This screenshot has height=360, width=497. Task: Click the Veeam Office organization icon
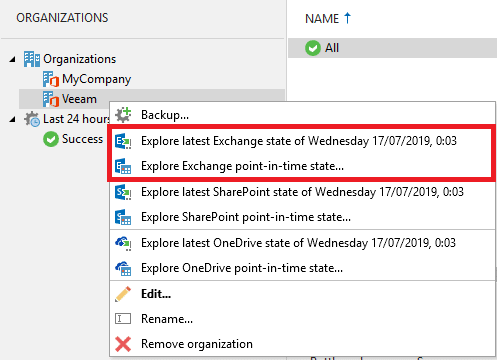pos(51,99)
